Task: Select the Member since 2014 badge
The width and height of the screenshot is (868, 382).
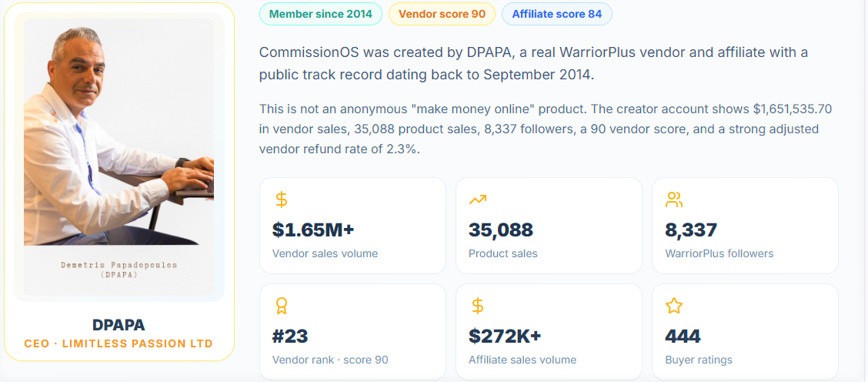Action: (321, 14)
